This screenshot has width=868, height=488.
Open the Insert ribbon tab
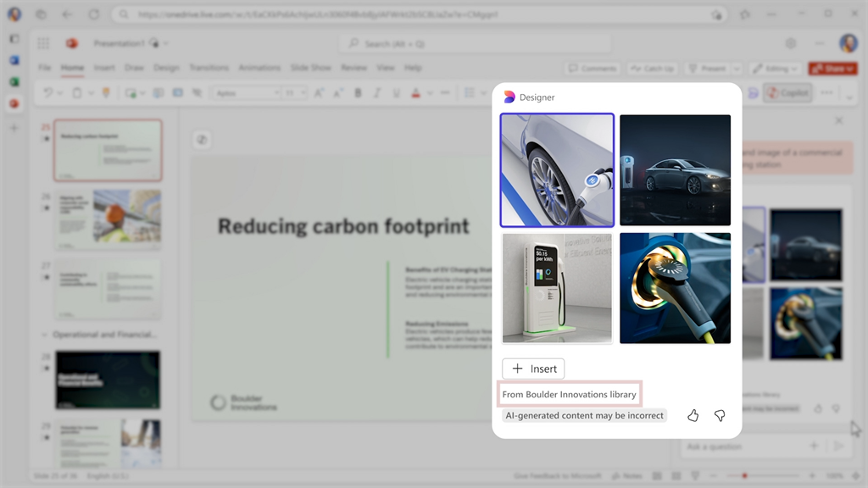click(104, 68)
